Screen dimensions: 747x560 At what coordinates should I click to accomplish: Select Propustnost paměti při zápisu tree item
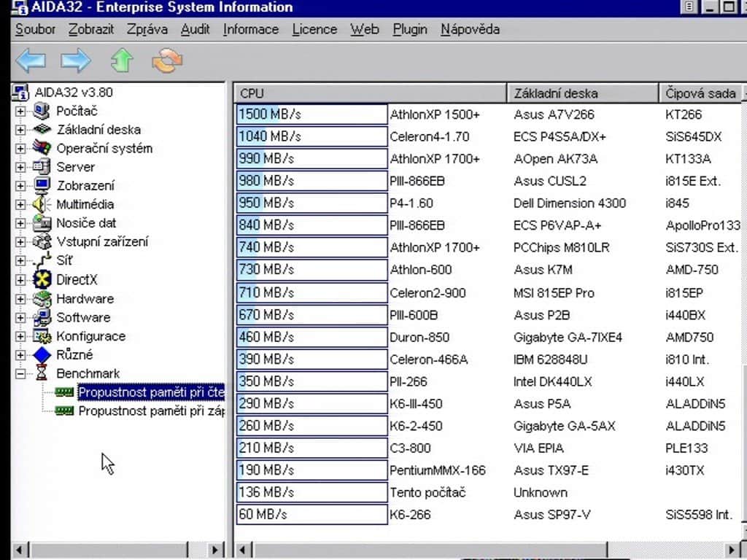151,411
